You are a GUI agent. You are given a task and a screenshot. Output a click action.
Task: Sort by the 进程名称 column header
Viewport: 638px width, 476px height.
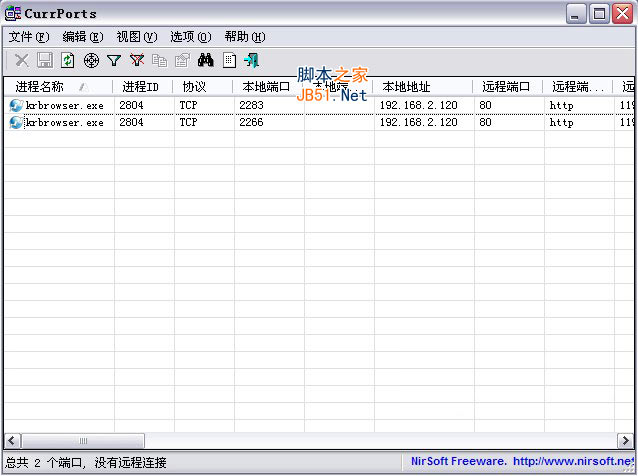pos(59,87)
